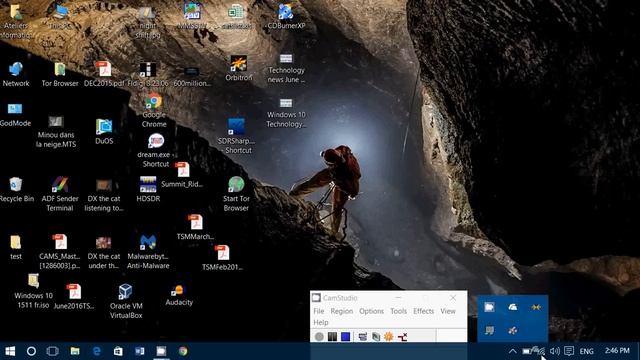Viewport: 640px width, 360px height.
Task: Click the CamStudio blue Stop button
Action: [345, 336]
